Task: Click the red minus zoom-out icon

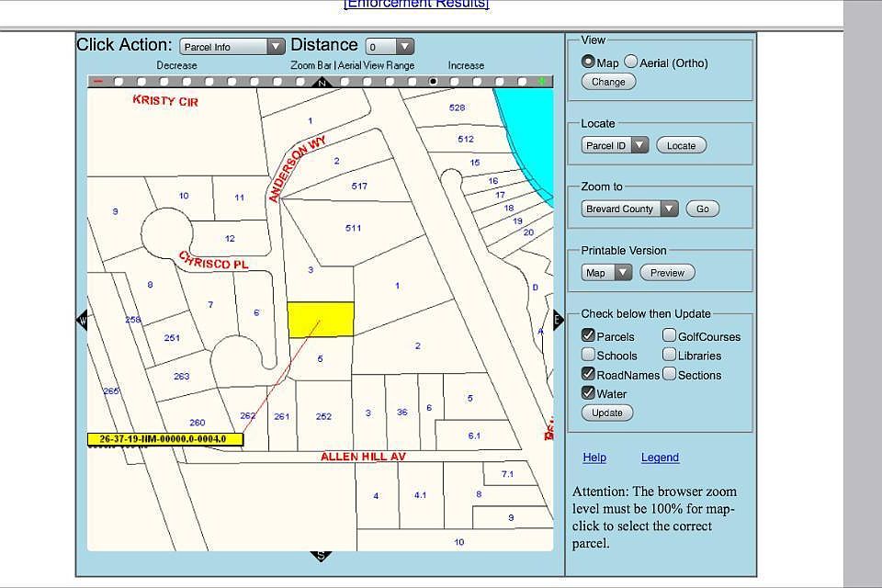Action: [x=98, y=82]
